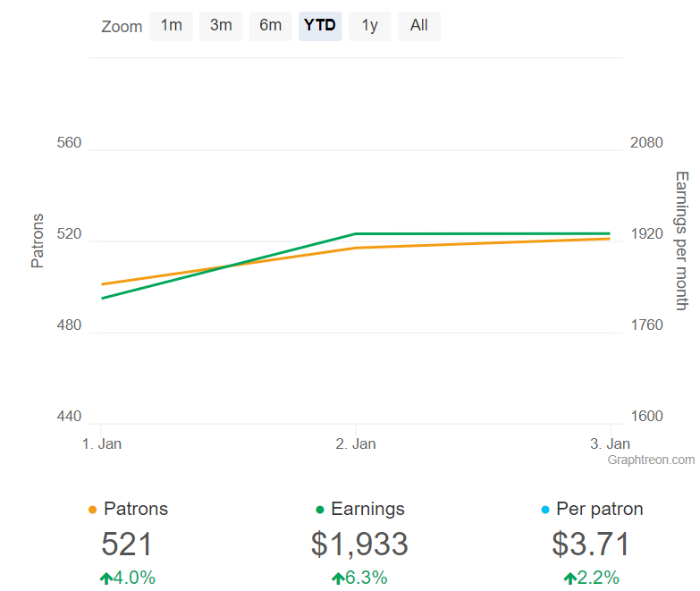700x591 pixels.
Task: Click the 3. Jan axis label
Action: 610,444
